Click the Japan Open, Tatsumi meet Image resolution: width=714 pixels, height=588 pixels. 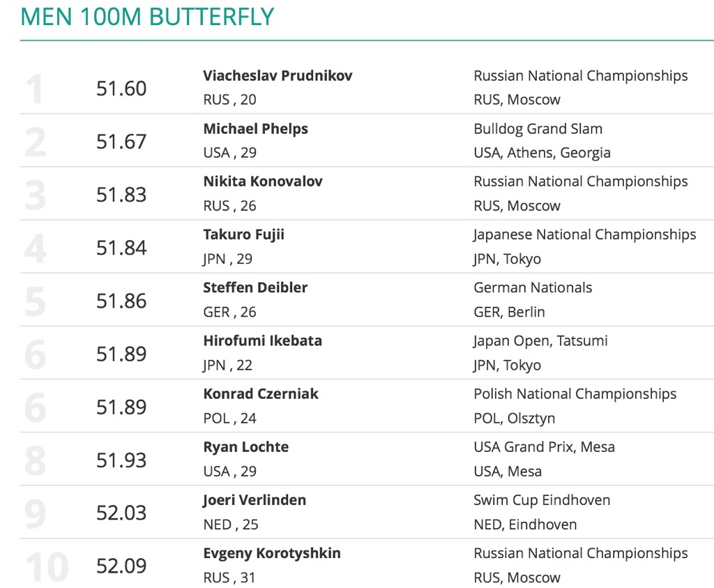click(x=540, y=340)
